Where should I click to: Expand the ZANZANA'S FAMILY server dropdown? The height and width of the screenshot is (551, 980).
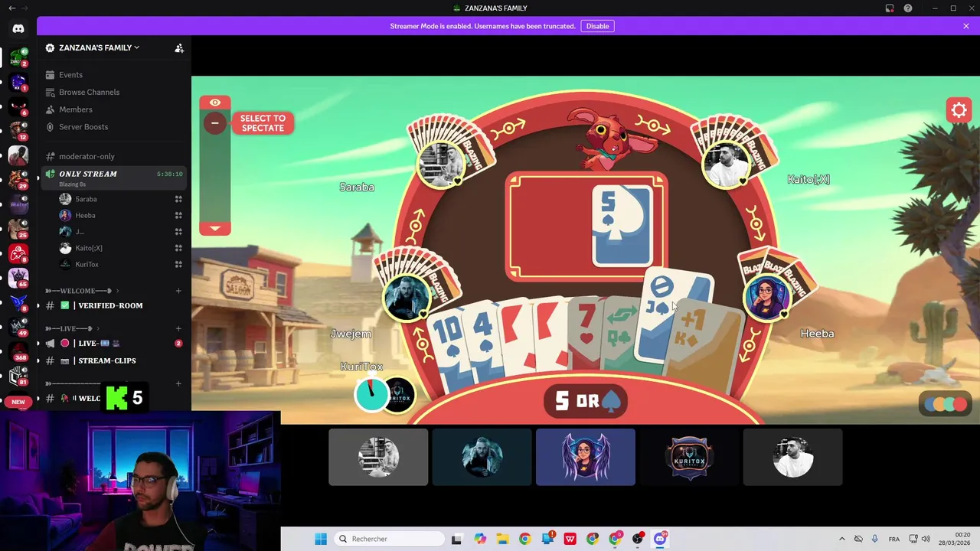pyautogui.click(x=100, y=47)
